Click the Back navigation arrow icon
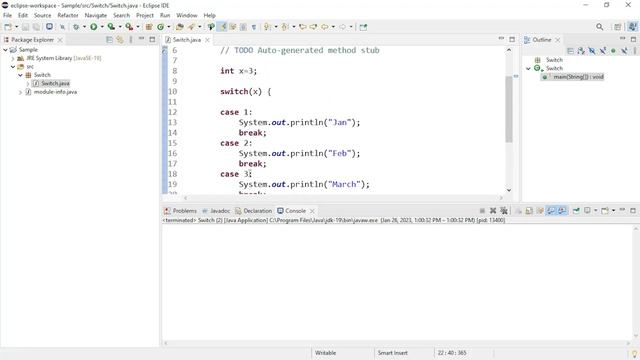The image size is (640, 360). tap(324, 27)
